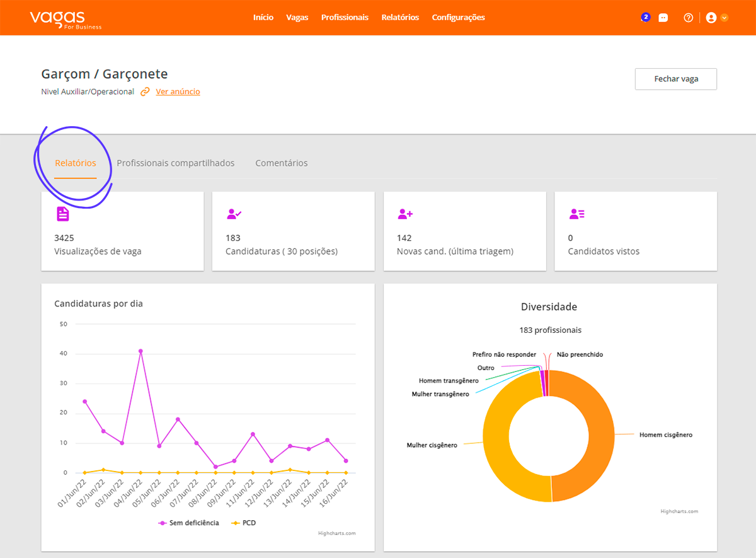Viewport: 756px width, 558px height.
Task: Click Candidaturas ( 30 posições) text
Action: pos(282,251)
